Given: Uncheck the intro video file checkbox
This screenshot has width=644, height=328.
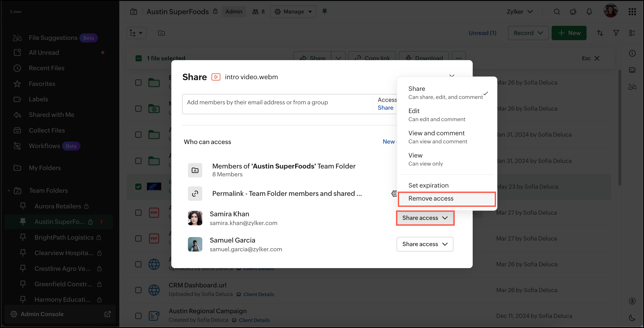Looking at the screenshot, I should point(138,187).
